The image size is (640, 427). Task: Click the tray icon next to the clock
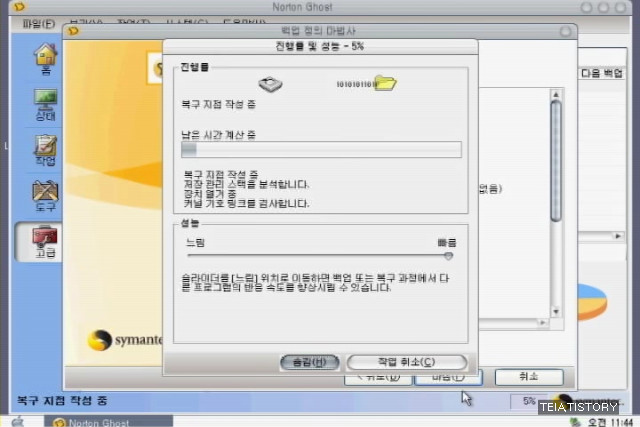pos(575,422)
